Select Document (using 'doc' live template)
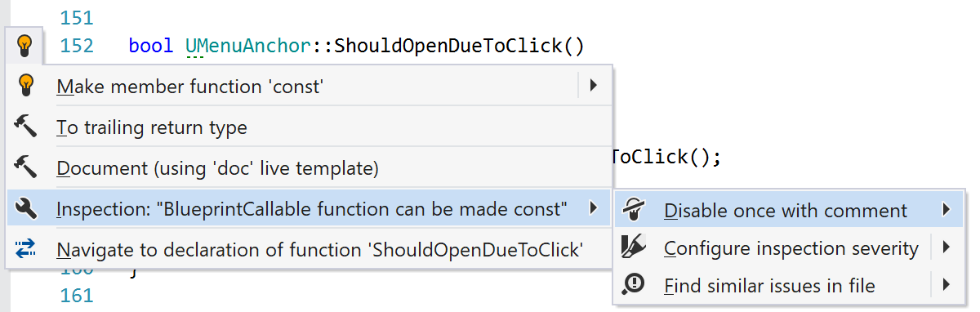Screen dimensions: 980x312 coord(217,168)
